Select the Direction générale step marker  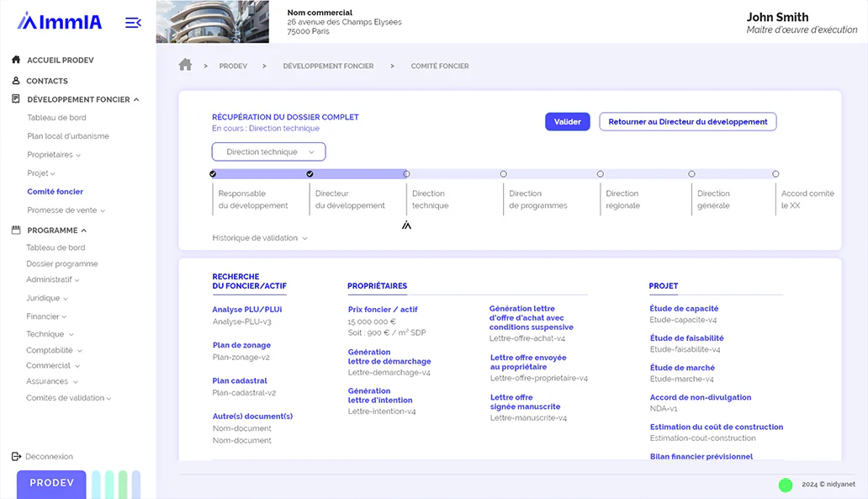click(691, 174)
